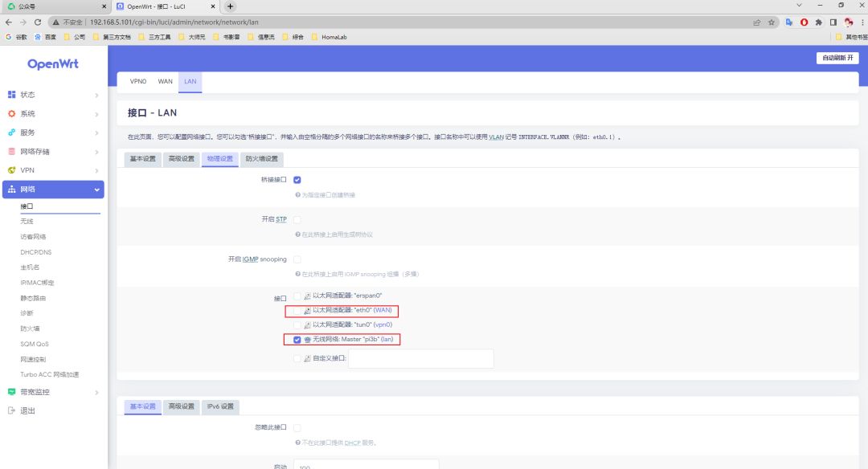Click the 状态 dashboard icon in sidebar
The width and height of the screenshot is (868, 469).
[x=11, y=95]
